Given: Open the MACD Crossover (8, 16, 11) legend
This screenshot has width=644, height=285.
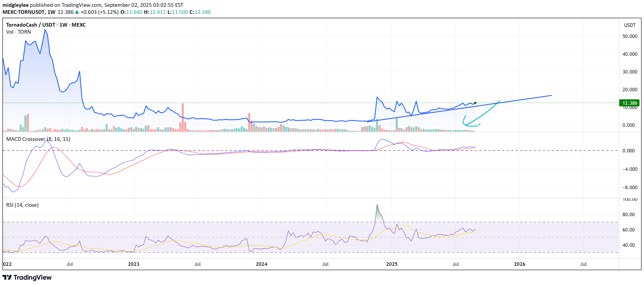Looking at the screenshot, I should pos(38,139).
